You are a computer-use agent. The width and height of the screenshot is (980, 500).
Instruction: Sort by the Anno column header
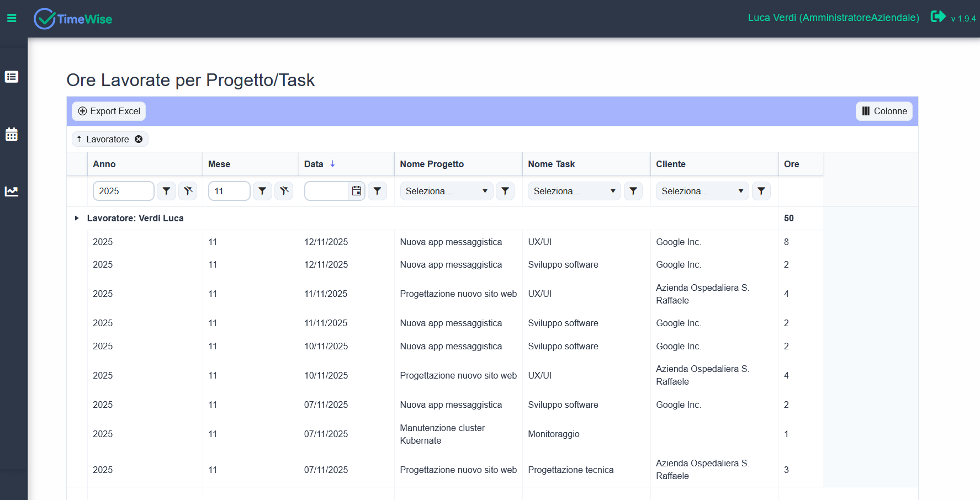[145, 164]
